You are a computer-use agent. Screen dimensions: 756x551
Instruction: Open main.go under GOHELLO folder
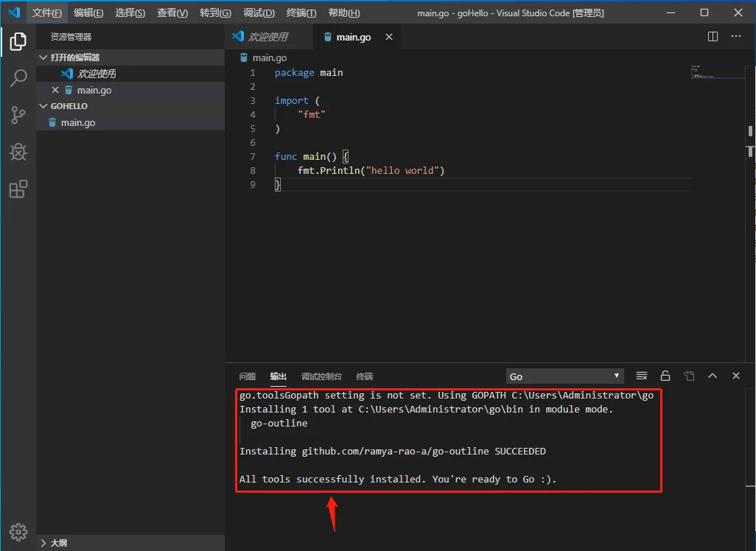[130, 122]
